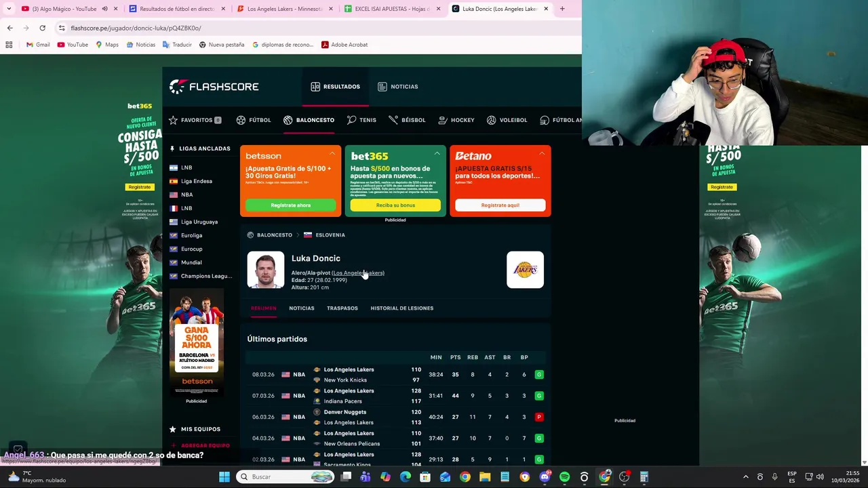The height and width of the screenshot is (488, 868).
Task: Open pinned Euroliga league
Action: click(191, 235)
